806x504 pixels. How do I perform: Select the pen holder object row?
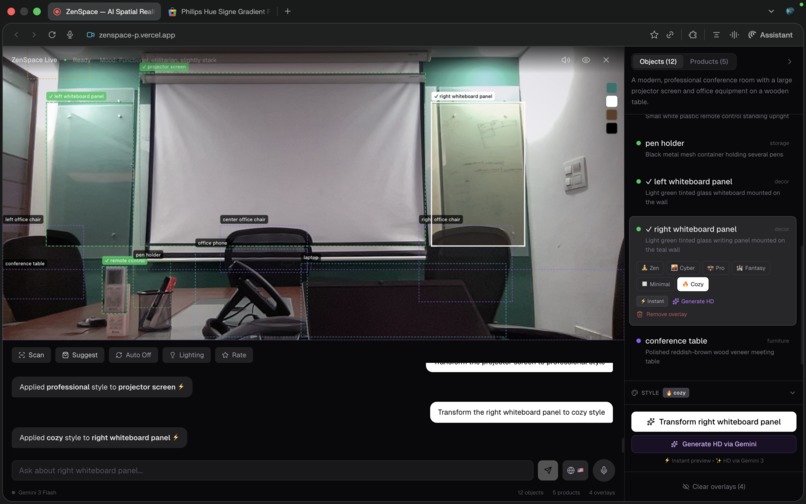click(x=712, y=148)
